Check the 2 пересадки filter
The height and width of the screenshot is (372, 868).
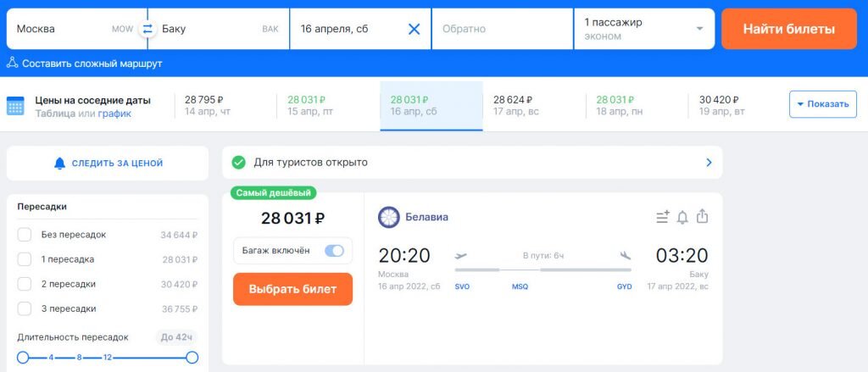[25, 284]
